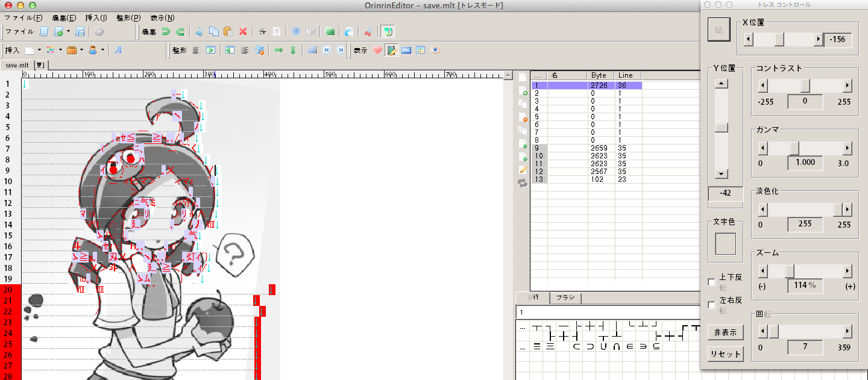
Task: Click the gear settings icon in file toolbar
Action: 99,31
